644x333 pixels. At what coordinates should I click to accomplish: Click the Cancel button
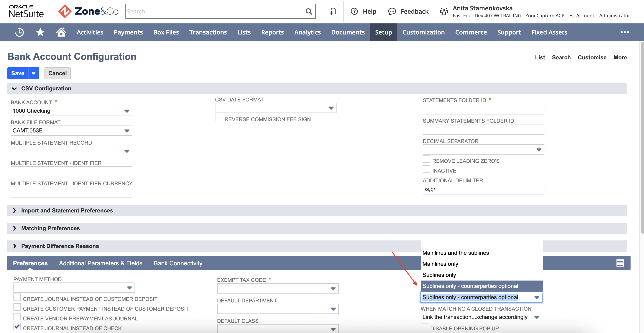57,73
